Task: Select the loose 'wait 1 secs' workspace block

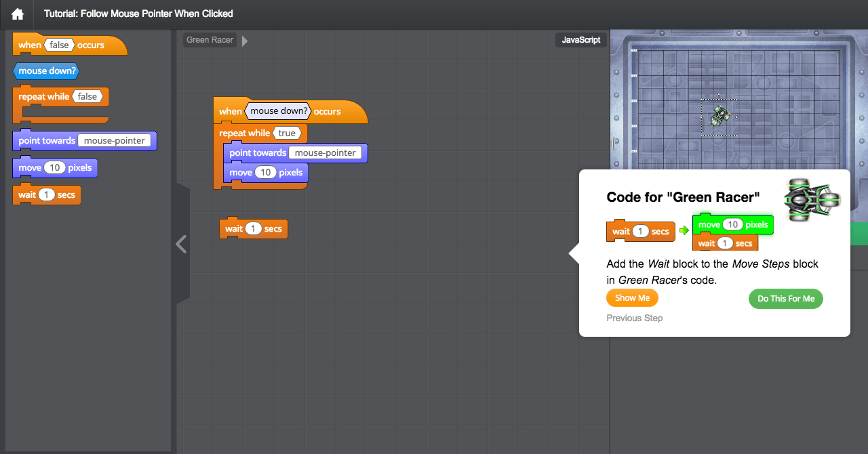Action: (x=254, y=228)
